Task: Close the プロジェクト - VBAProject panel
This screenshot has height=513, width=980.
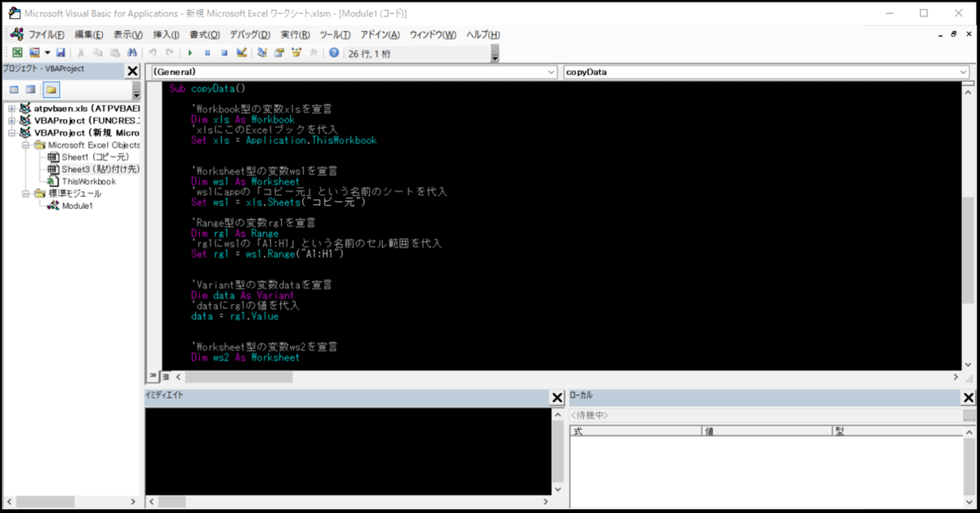Action: 132,71
